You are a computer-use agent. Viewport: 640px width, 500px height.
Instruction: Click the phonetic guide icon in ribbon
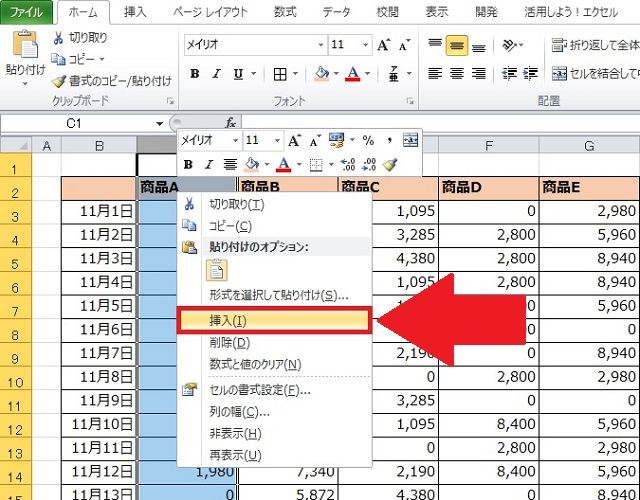394,74
